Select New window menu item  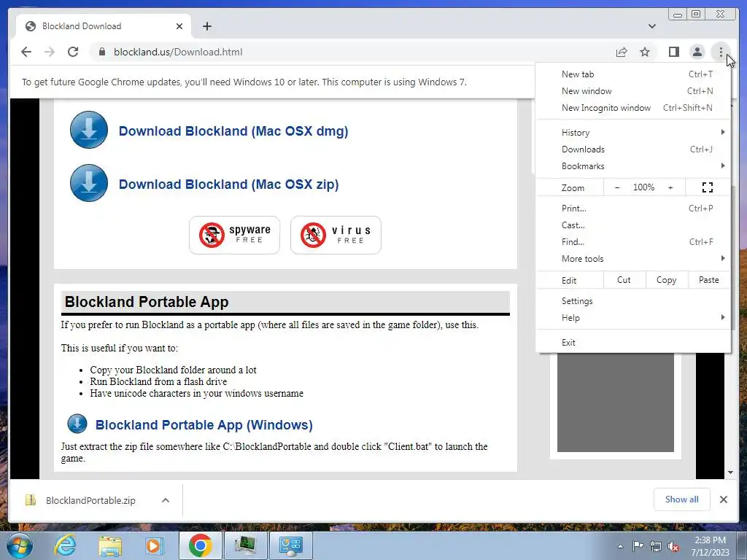633,91
